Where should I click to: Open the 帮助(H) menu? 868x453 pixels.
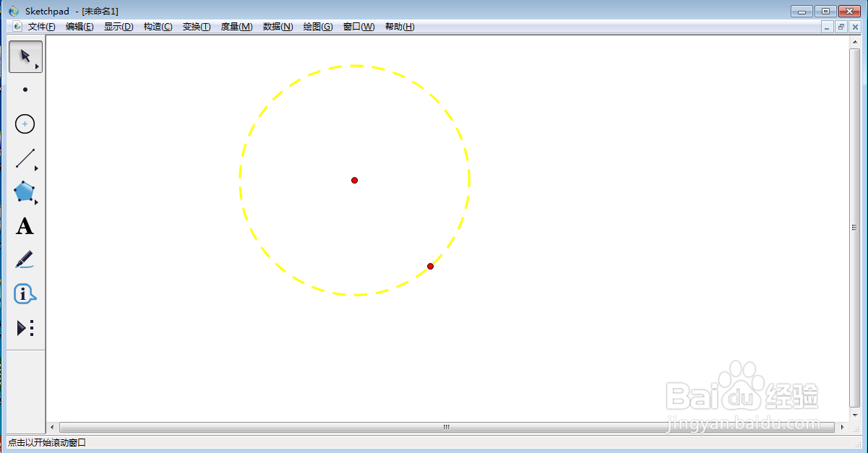[x=400, y=27]
